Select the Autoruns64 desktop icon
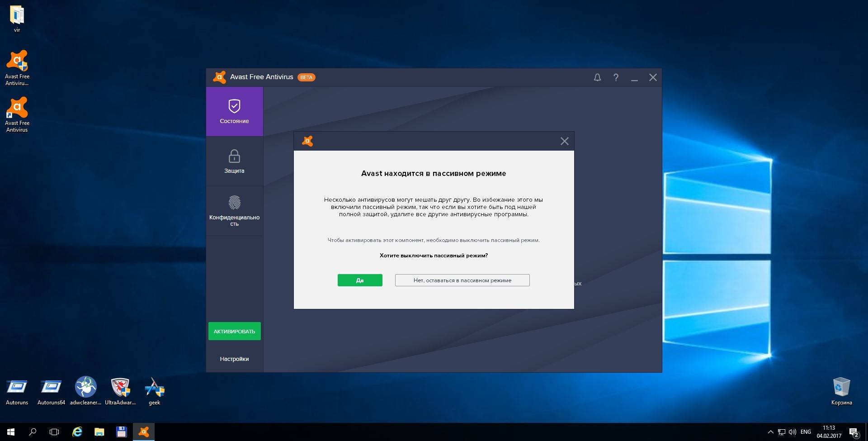The width and height of the screenshot is (868, 441). 51,391
